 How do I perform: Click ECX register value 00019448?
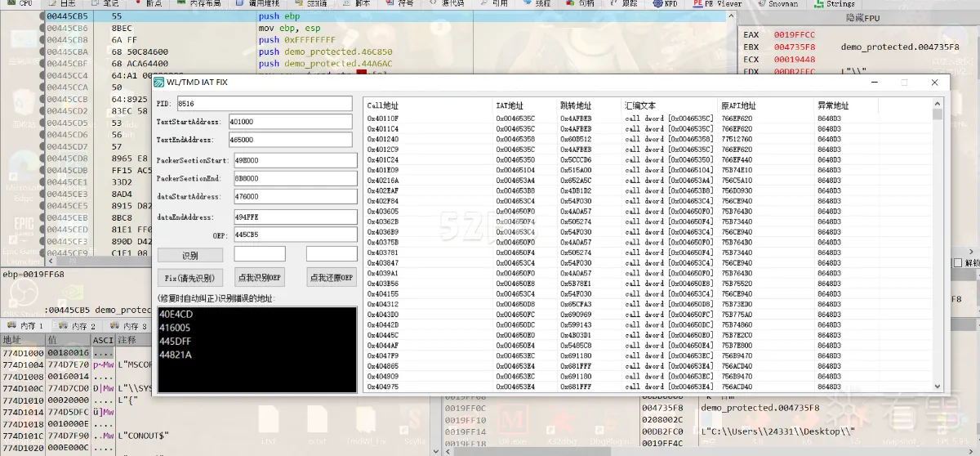[795, 60]
